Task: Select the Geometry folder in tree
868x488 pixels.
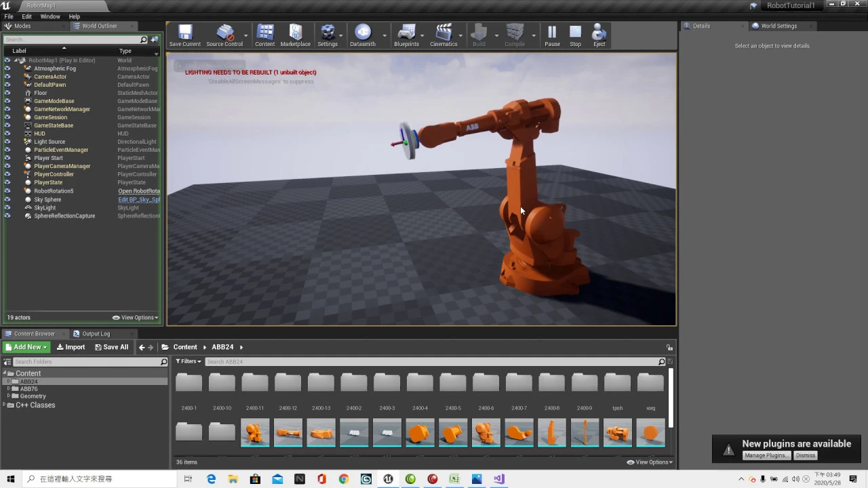Action: (33, 396)
